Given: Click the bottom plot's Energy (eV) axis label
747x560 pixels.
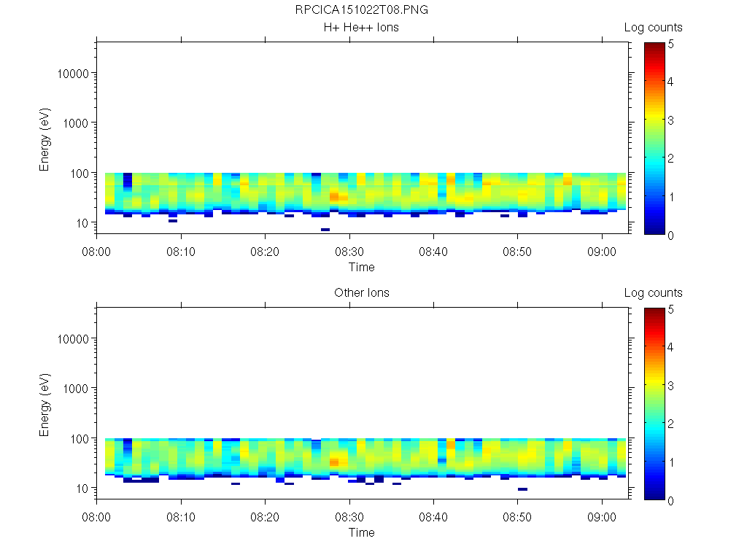Looking at the screenshot, I should (44, 405).
